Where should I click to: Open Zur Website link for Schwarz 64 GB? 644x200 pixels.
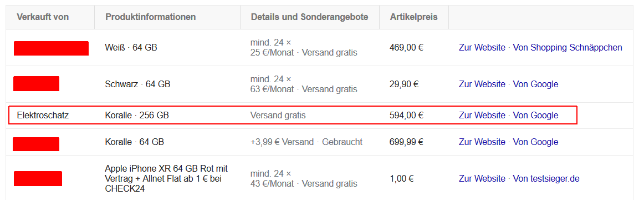[482, 84]
